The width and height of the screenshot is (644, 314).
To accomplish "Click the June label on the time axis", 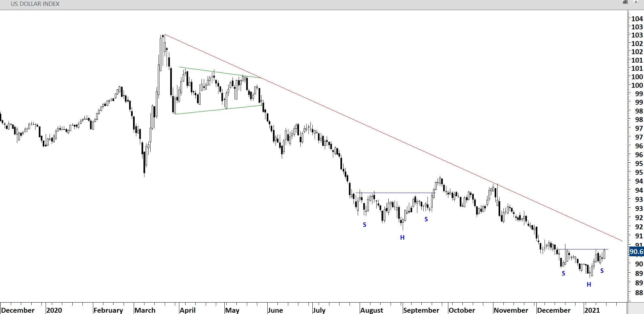I will point(275,310).
